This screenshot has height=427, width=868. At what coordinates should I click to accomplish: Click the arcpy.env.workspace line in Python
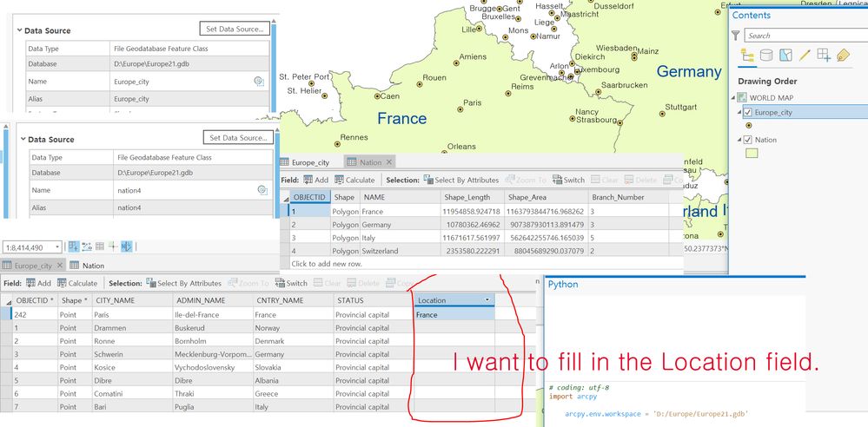click(x=657, y=414)
